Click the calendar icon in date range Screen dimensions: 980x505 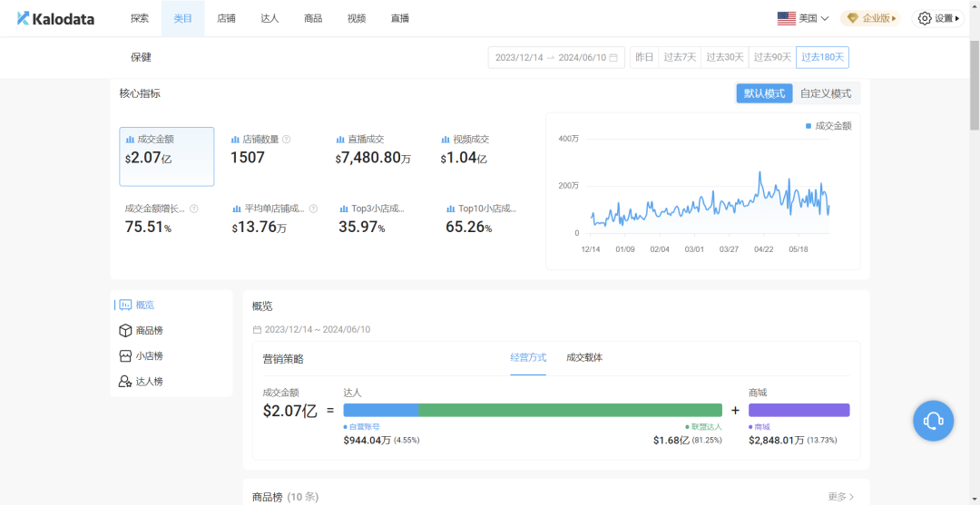click(x=613, y=57)
